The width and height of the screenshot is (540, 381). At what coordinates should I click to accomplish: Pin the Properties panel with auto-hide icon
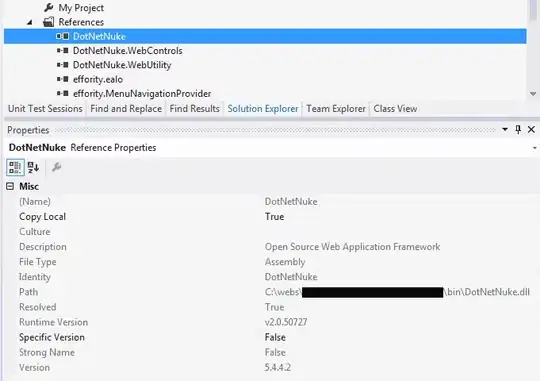518,130
